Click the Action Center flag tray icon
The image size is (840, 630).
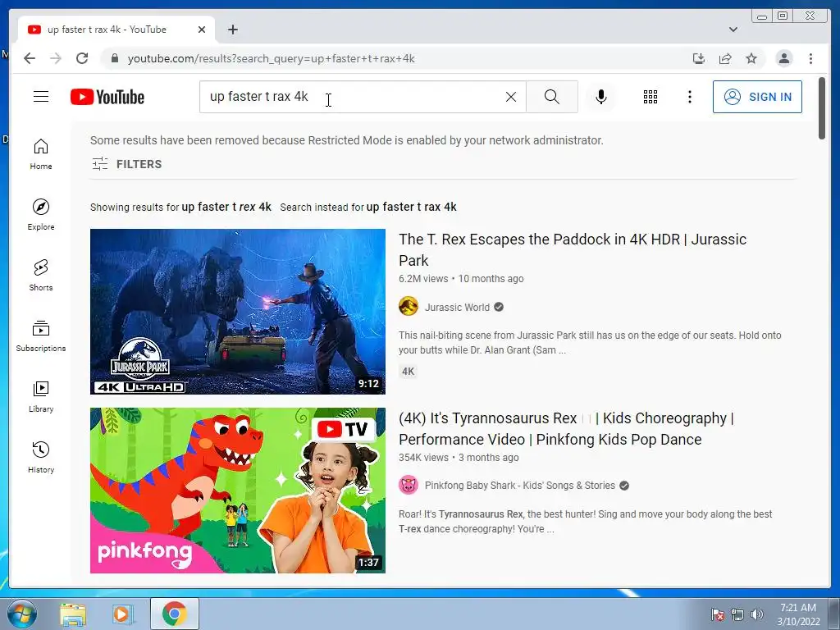tap(717, 614)
